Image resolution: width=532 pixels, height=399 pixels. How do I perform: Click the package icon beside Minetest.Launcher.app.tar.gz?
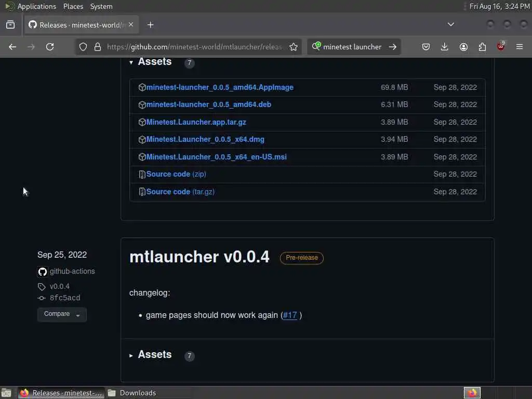point(142,122)
